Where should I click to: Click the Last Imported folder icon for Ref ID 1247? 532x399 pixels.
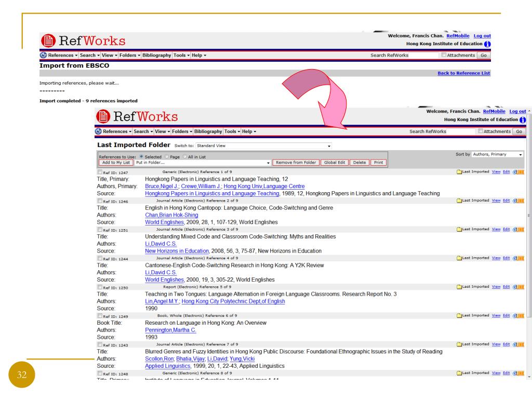(459, 172)
